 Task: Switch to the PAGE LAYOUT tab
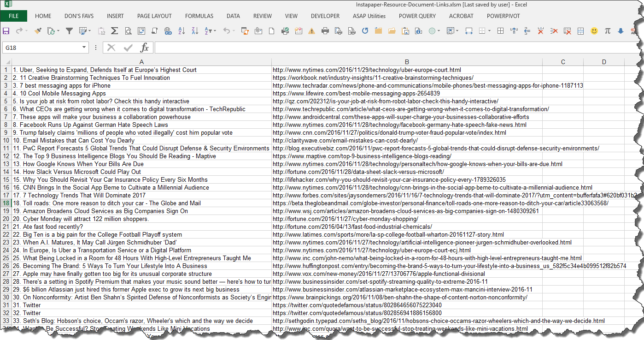coord(154,16)
